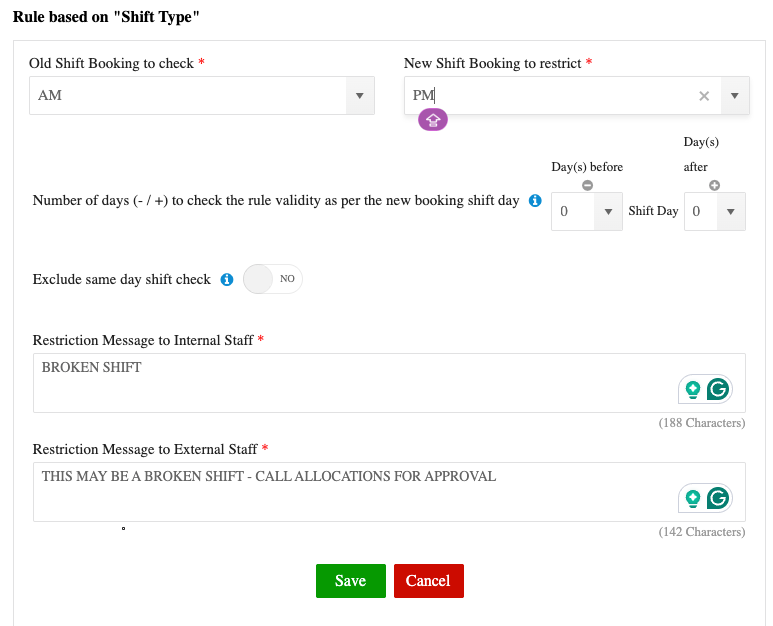Viewport: 773px width, 626px height.
Task: Click the purple badge icon under New Shift Booking
Action: [x=433, y=120]
